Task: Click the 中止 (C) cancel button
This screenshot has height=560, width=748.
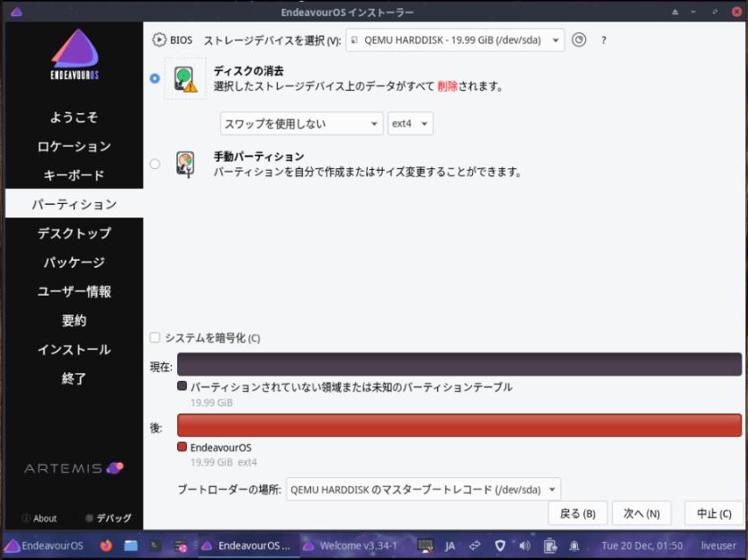Action: tap(714, 513)
